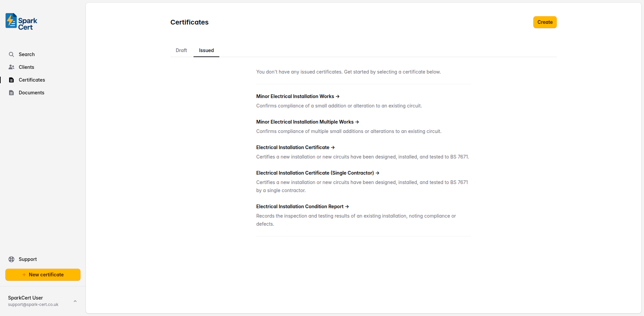Click the arrow next to Electrical Installation Certificate

point(333,147)
